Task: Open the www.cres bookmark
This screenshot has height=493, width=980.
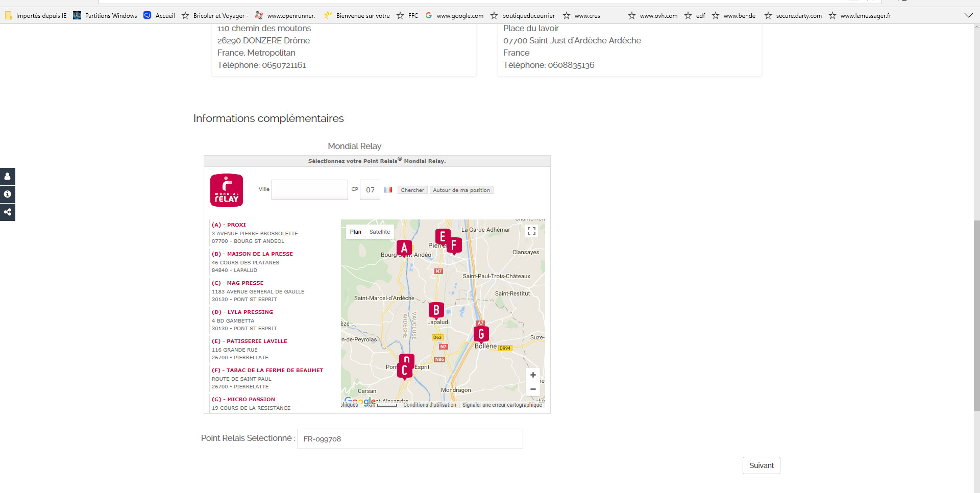Action: (x=581, y=16)
